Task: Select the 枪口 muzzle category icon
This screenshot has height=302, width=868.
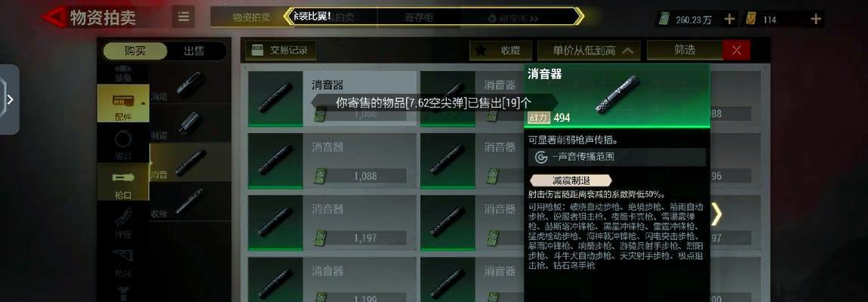Action: click(x=123, y=182)
